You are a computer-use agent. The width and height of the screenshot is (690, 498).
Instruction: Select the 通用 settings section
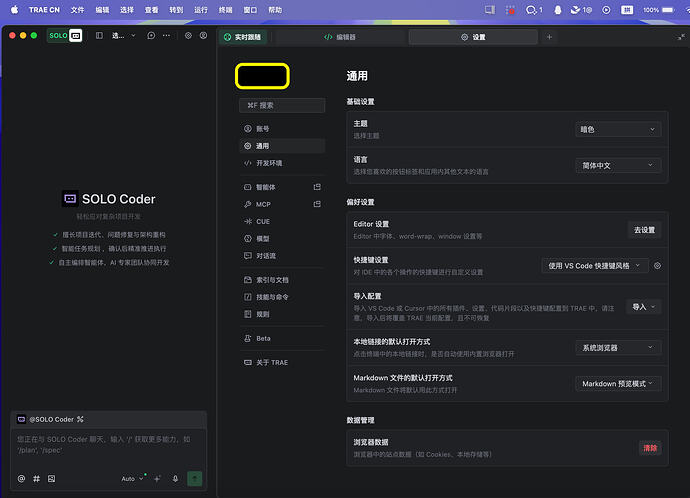click(282, 146)
